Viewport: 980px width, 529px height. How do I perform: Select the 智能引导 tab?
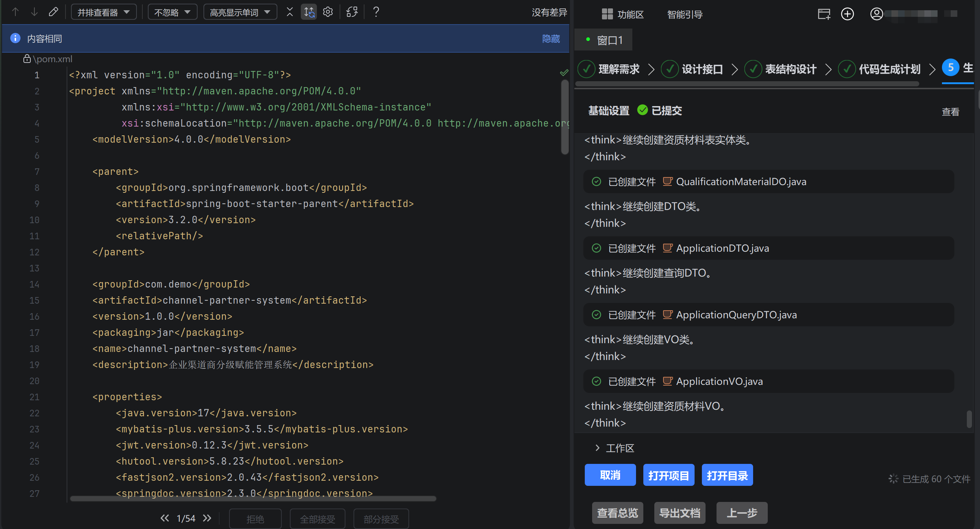click(x=685, y=15)
